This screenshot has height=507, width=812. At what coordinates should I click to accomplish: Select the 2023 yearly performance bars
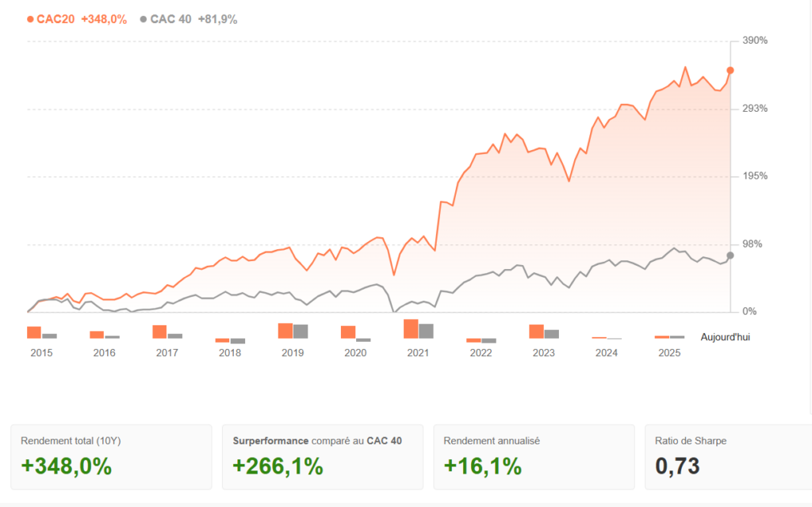[x=544, y=332]
